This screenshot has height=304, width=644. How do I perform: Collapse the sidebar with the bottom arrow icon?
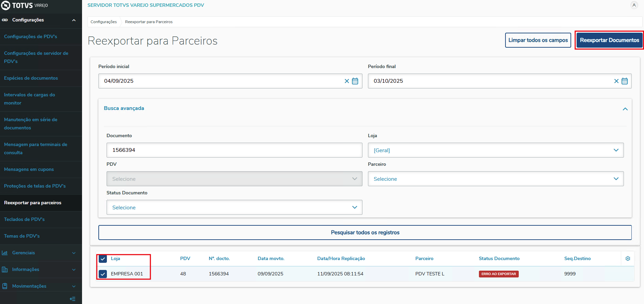coord(73,299)
